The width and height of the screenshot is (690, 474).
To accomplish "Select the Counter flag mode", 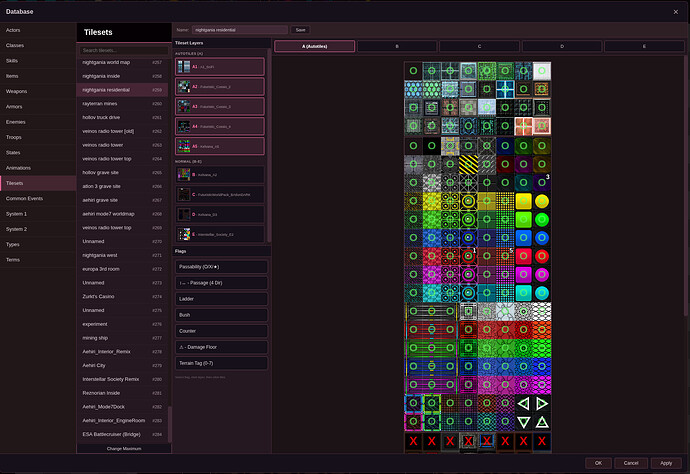I will tap(221, 331).
